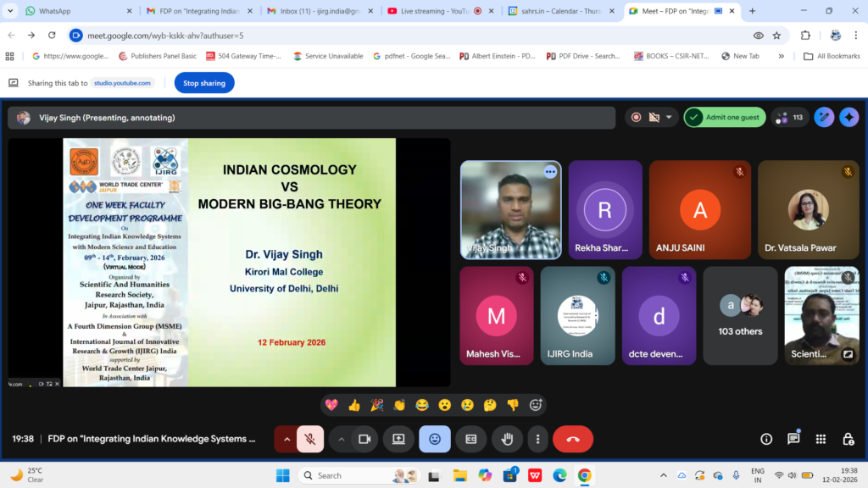Start presenting screen with share icon
868x488 pixels.
[x=398, y=439]
